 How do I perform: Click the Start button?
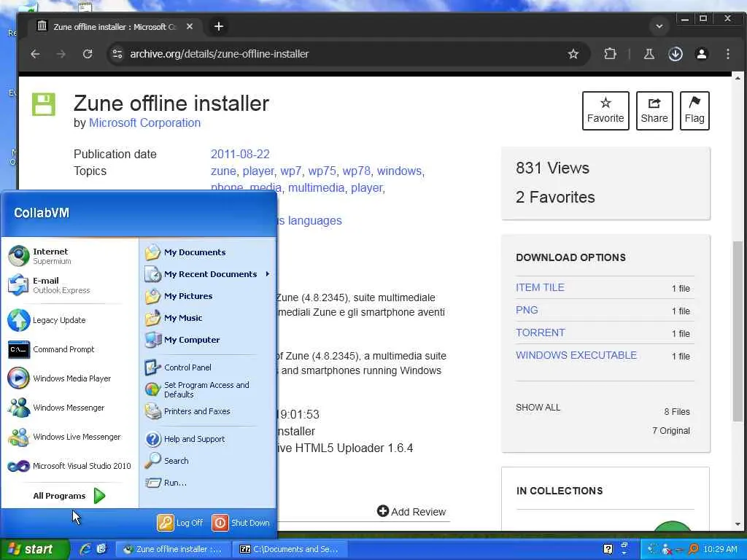[x=34, y=549]
